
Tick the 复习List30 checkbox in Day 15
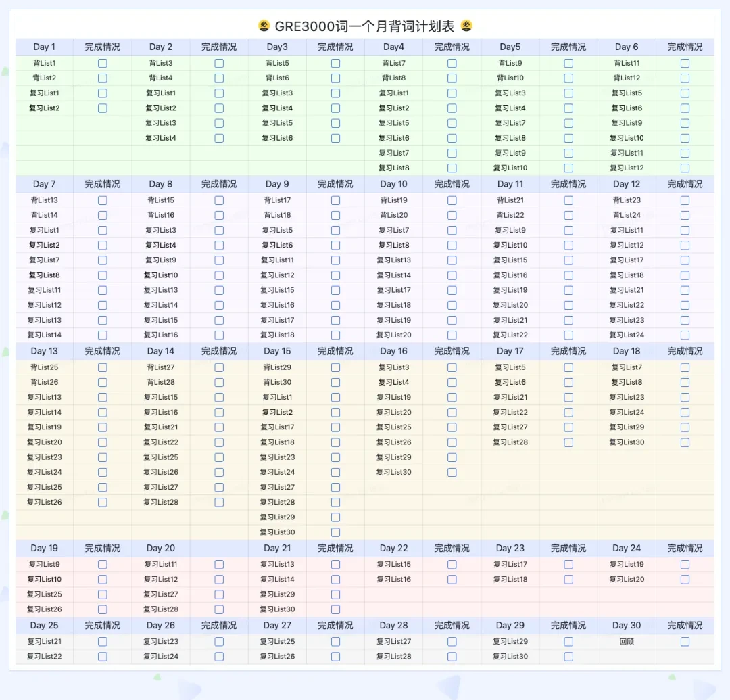(336, 532)
